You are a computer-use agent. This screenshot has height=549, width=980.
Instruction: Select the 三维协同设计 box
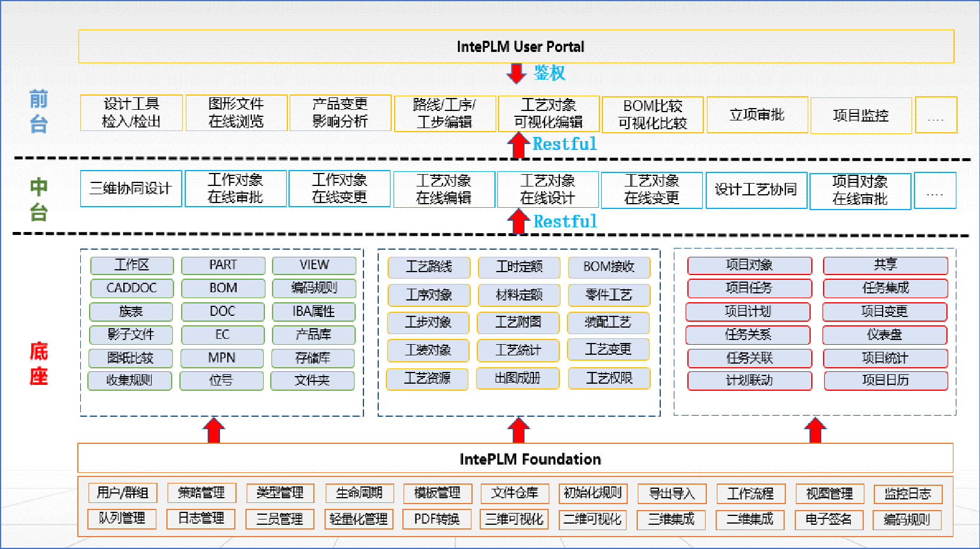tap(131, 188)
